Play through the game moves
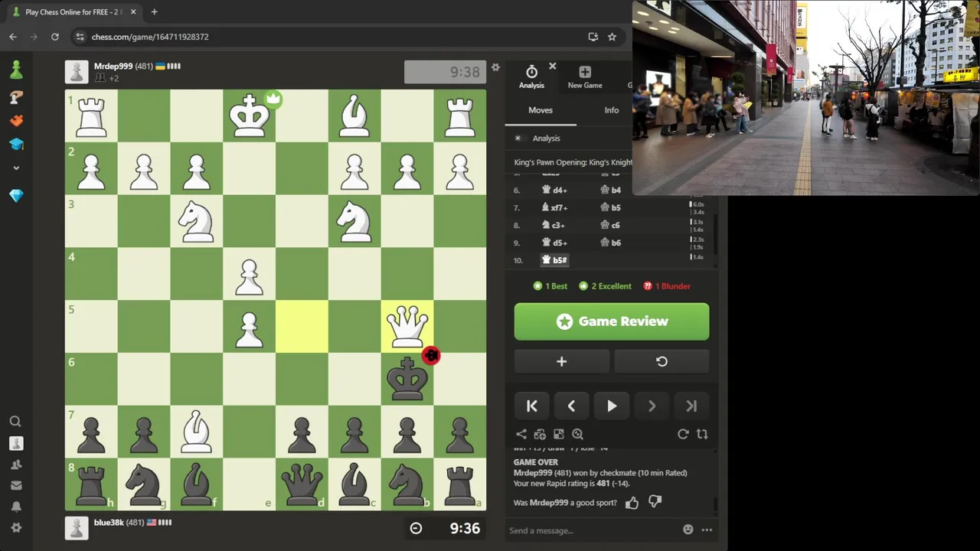This screenshot has width=980, height=551. pos(612,406)
